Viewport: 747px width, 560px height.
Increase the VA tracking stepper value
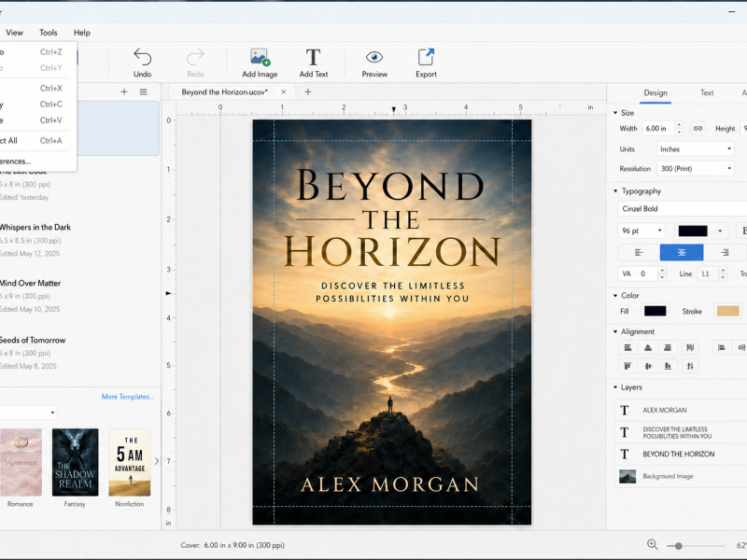[662, 271]
